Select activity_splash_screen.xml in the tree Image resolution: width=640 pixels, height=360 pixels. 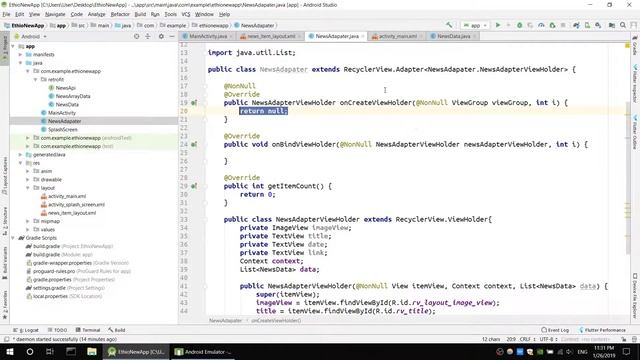pyautogui.click(x=76, y=204)
